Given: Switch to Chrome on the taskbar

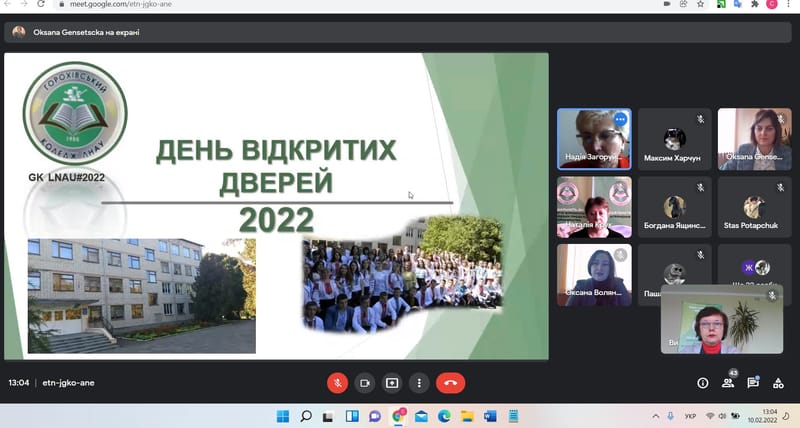Looking at the screenshot, I should [398, 416].
